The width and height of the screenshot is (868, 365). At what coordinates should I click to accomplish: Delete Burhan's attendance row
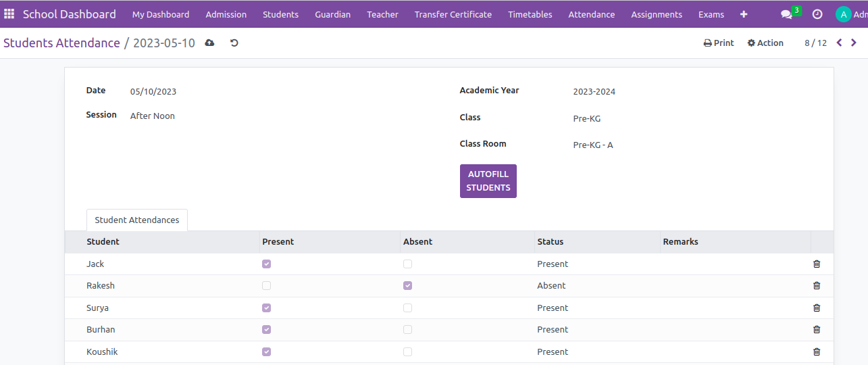point(817,330)
